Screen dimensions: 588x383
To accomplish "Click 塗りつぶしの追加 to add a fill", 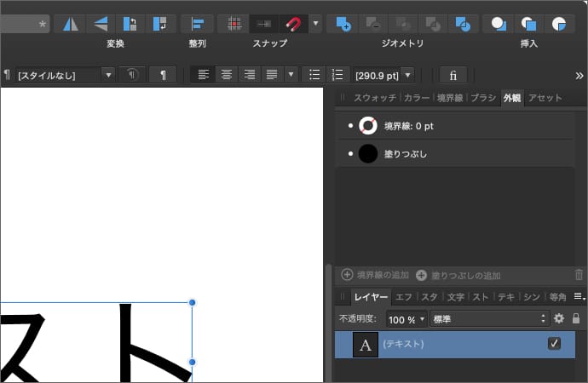I will (458, 276).
